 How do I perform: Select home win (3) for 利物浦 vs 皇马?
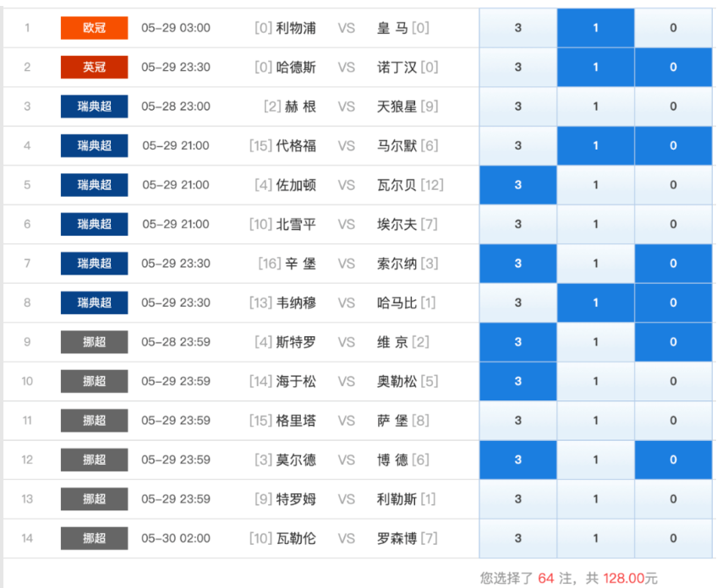517,28
